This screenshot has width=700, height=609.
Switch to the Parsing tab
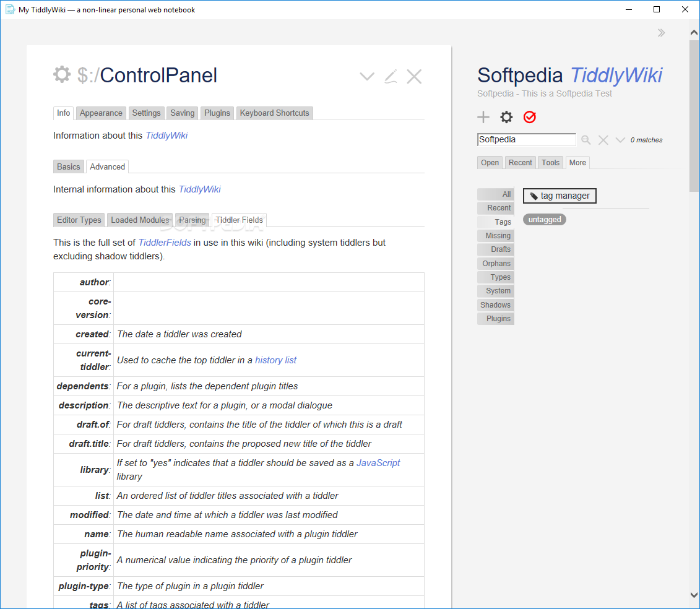coord(192,220)
